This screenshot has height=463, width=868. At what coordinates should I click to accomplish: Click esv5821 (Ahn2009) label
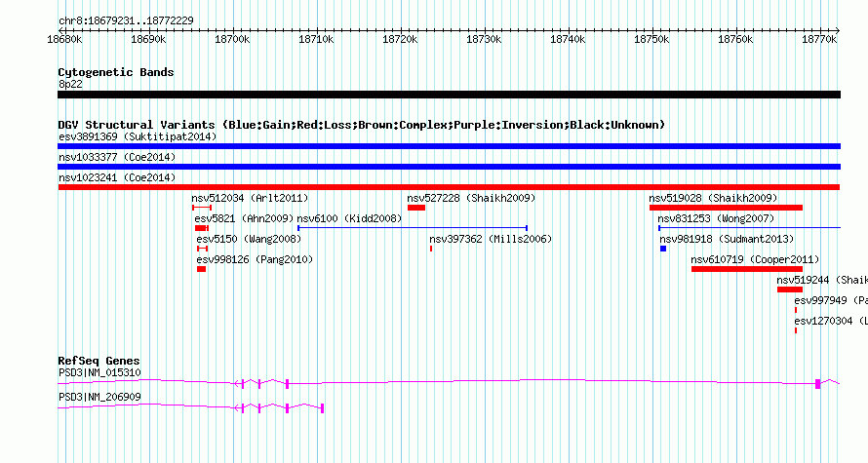click(244, 218)
